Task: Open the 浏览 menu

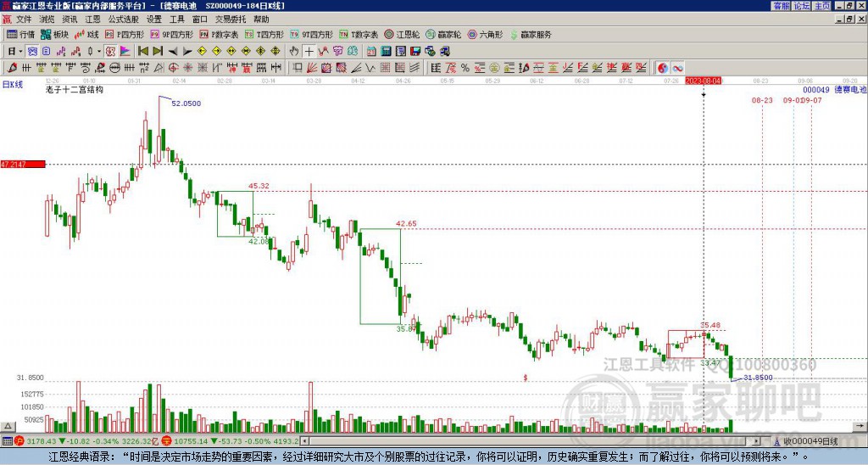Action: click(47, 20)
